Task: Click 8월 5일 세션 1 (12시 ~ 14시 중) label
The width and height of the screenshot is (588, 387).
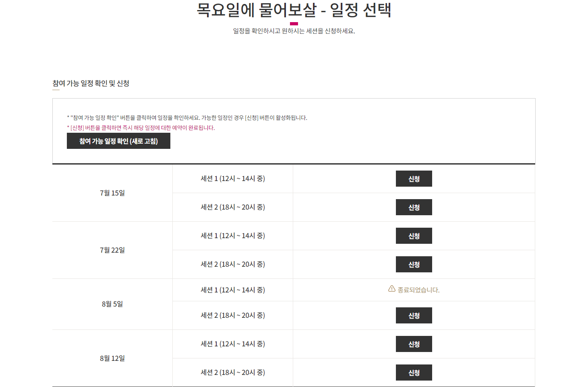Action: (x=233, y=290)
